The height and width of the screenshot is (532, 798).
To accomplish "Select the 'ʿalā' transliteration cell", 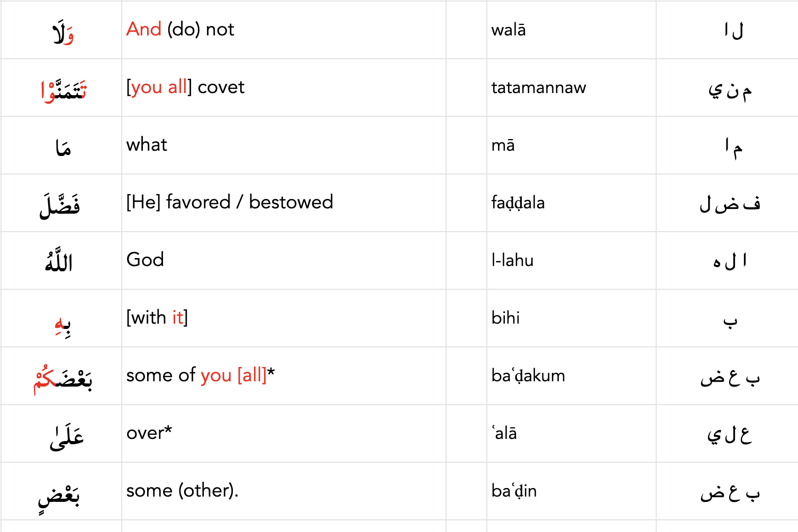I will (x=504, y=434).
